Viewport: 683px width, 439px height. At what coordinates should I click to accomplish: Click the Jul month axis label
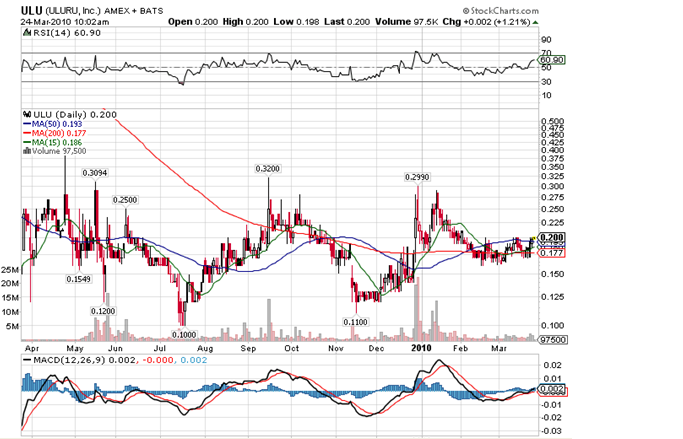(160, 348)
